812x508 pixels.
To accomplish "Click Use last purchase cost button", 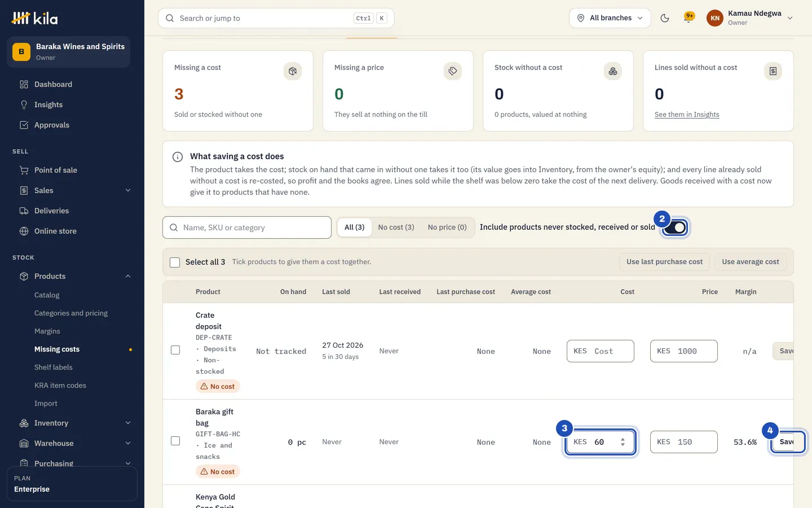I will [x=664, y=262].
